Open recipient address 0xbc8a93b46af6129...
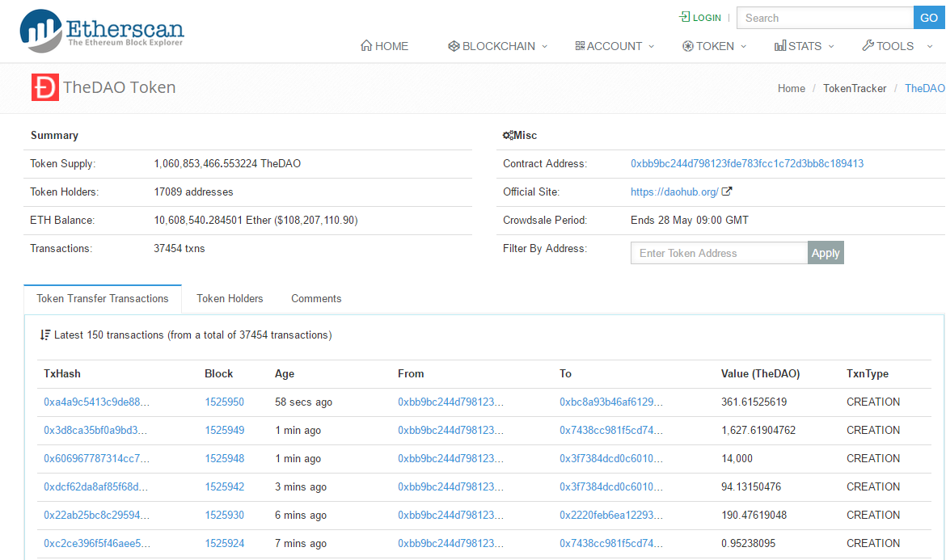 pos(611,402)
